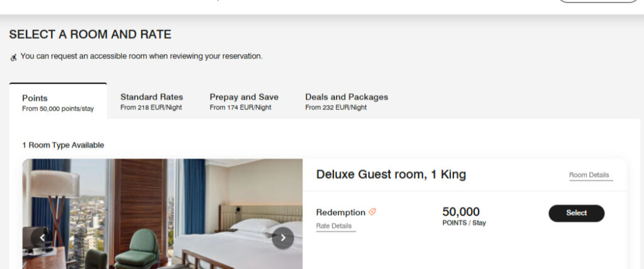The height and width of the screenshot is (269, 644).
Task: View the Prepay and Save rates tab
Action: [x=244, y=102]
